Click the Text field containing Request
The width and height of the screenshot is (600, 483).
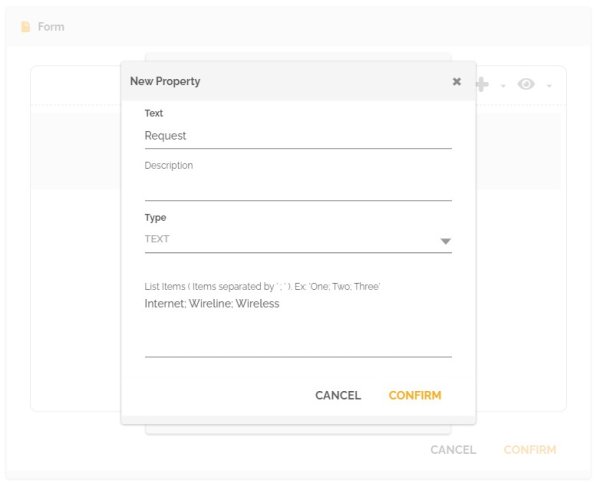(x=297, y=136)
